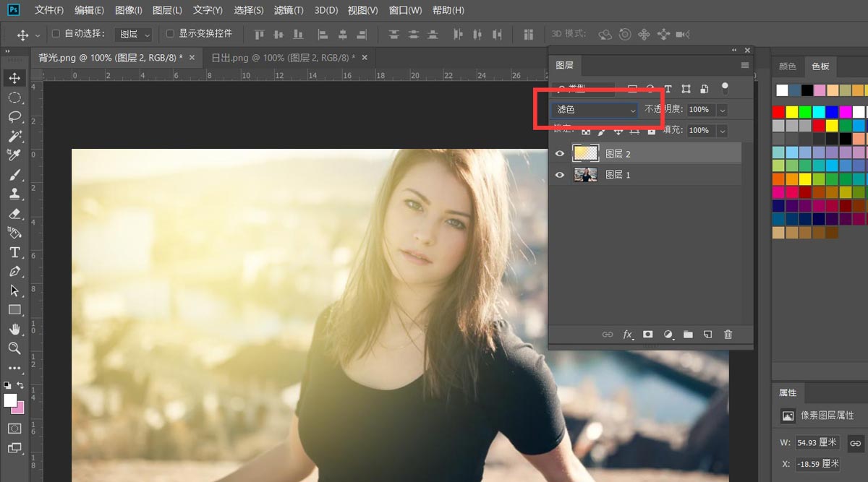Switch to the 颜色 panel tab
868x482 pixels.
coord(787,66)
